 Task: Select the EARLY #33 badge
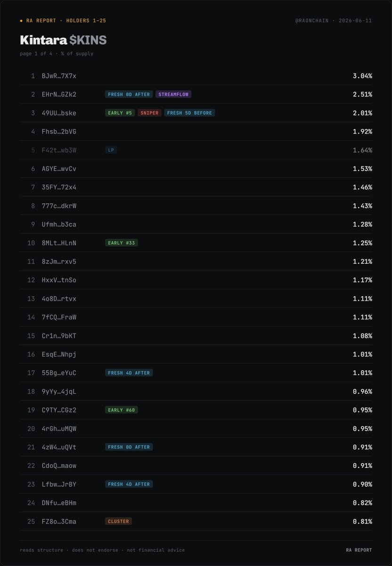(x=122, y=243)
